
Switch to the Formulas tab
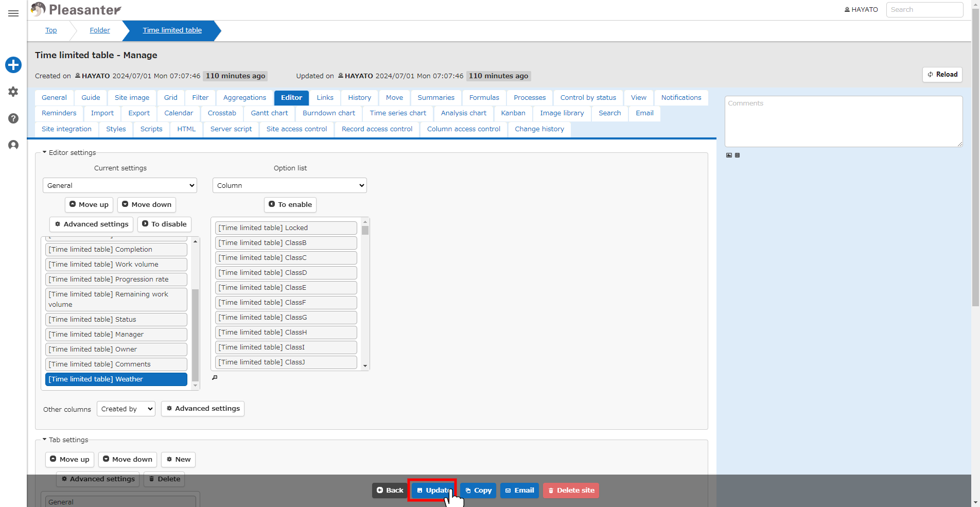(x=484, y=98)
